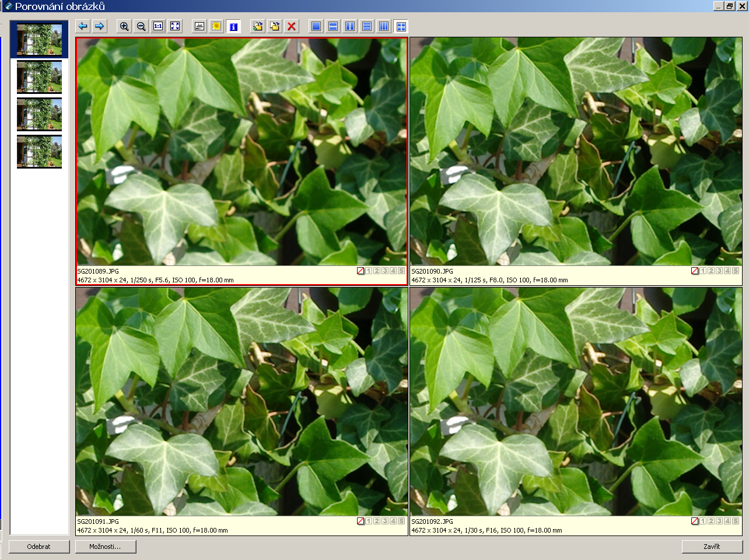Open the Možnosti... options button

(106, 547)
